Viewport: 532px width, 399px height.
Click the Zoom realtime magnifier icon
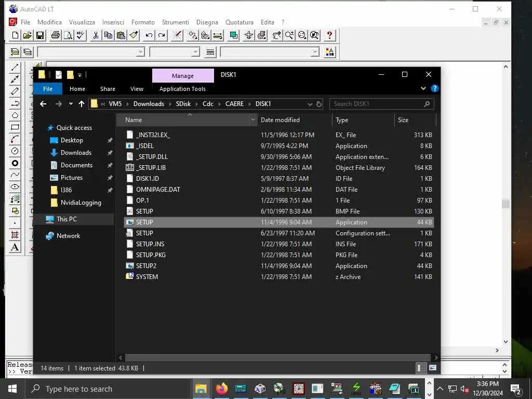[x=289, y=35]
